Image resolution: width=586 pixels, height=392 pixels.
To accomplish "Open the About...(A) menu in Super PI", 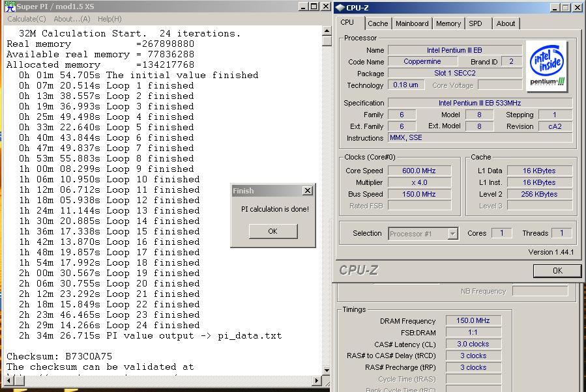I will (72, 19).
